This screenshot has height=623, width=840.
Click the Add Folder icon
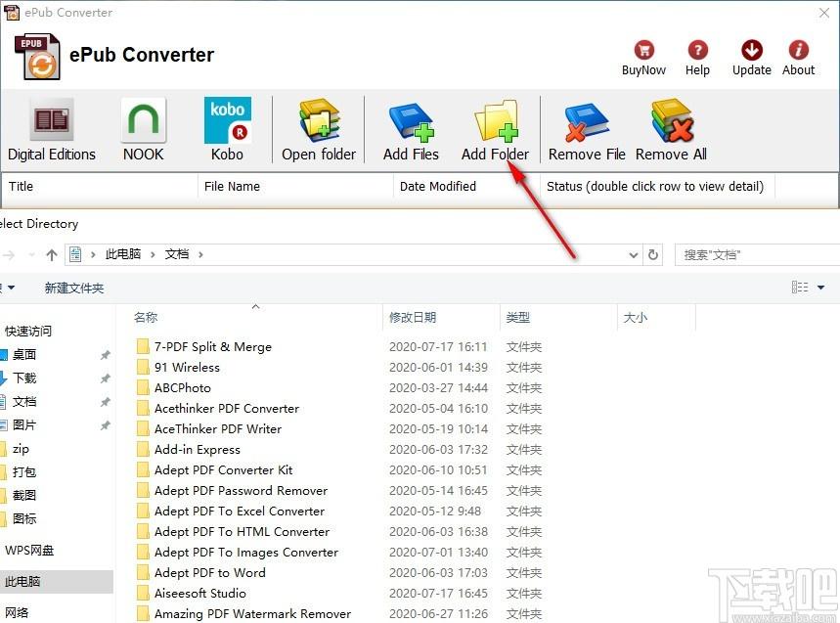coord(495,122)
